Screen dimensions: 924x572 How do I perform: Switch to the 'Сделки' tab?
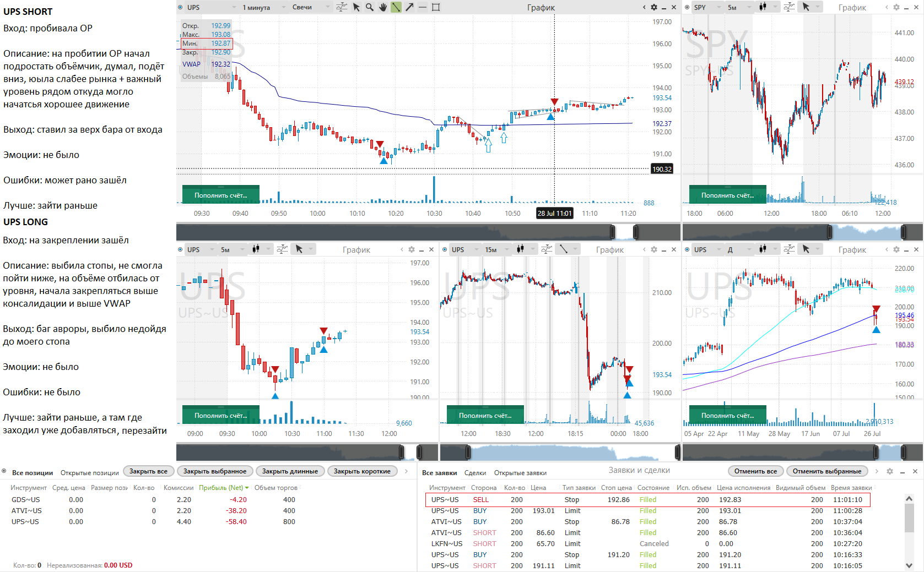[475, 473]
